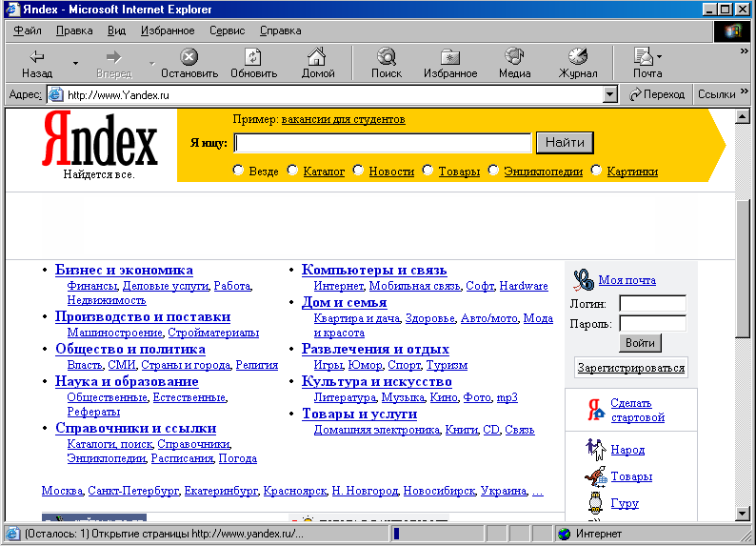This screenshot has width=756, height=546.
Task: Open the Hardware link
Action: click(524, 286)
